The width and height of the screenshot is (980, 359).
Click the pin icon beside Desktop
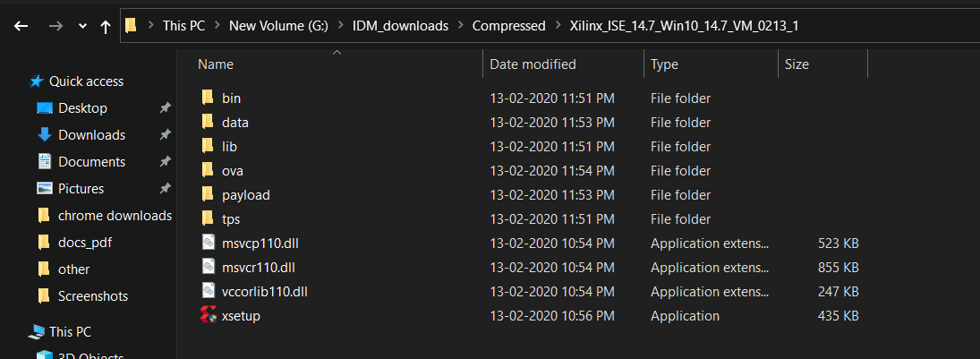click(165, 108)
